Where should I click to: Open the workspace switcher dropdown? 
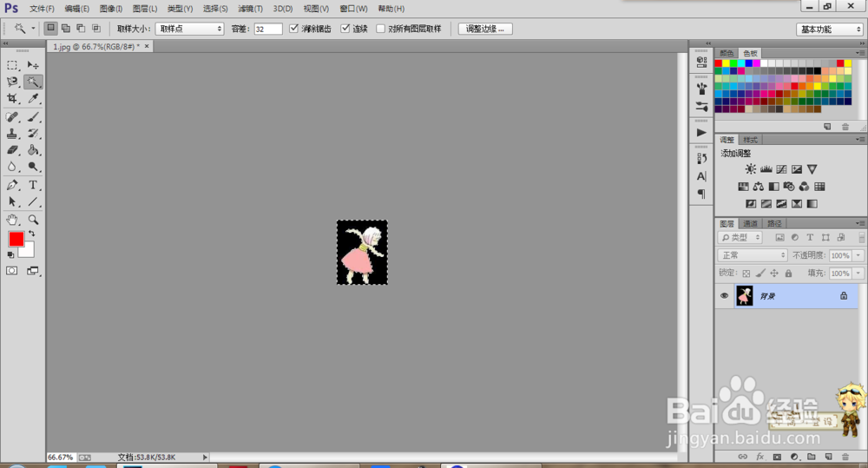[829, 30]
